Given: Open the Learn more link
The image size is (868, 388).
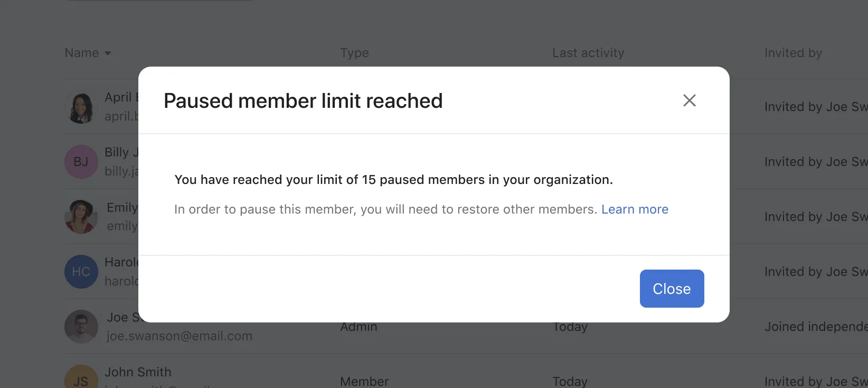Looking at the screenshot, I should 635,209.
